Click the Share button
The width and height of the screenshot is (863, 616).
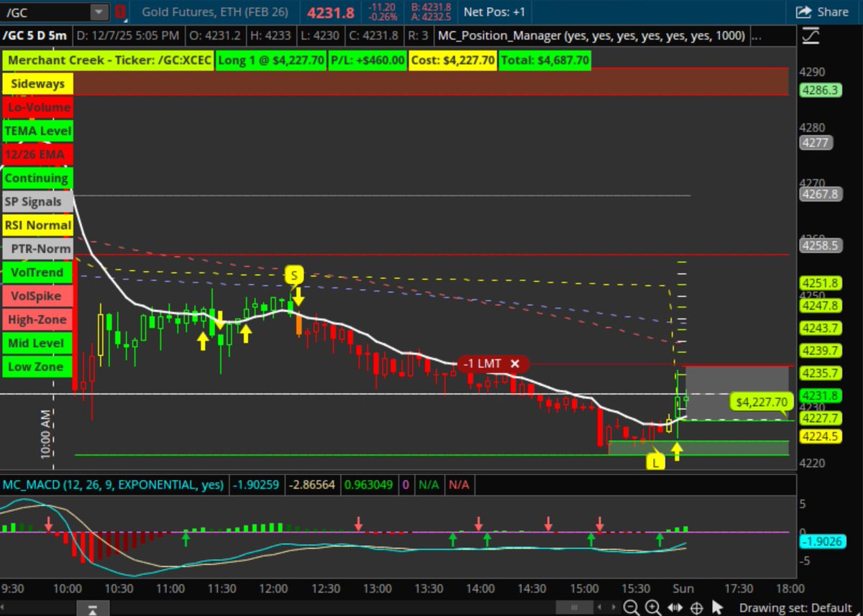[822, 12]
